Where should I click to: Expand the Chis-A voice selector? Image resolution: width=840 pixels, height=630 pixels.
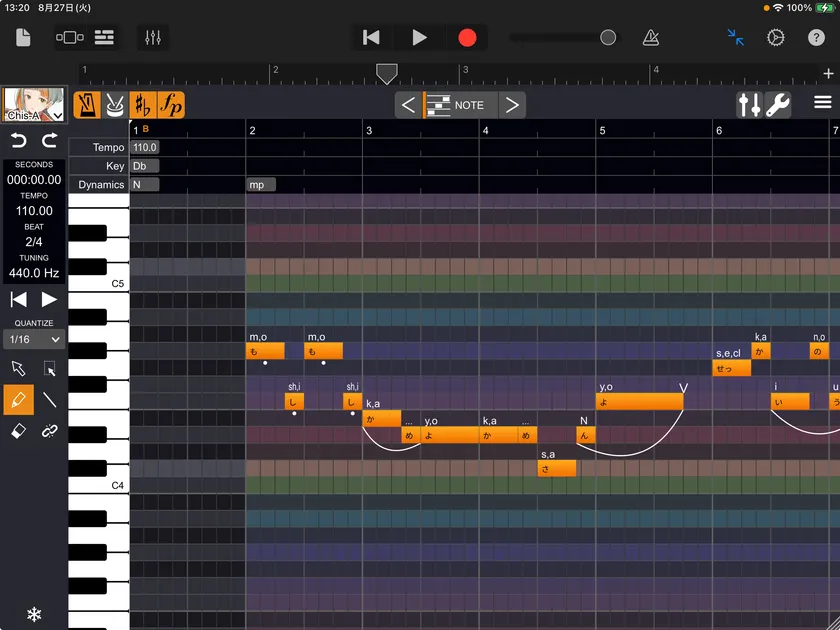[x=34, y=105]
